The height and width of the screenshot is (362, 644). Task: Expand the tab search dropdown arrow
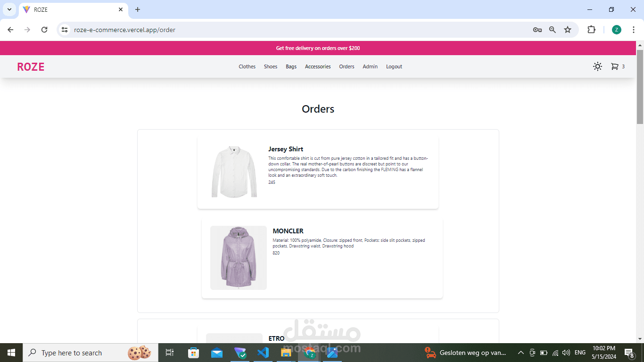pos(9,9)
